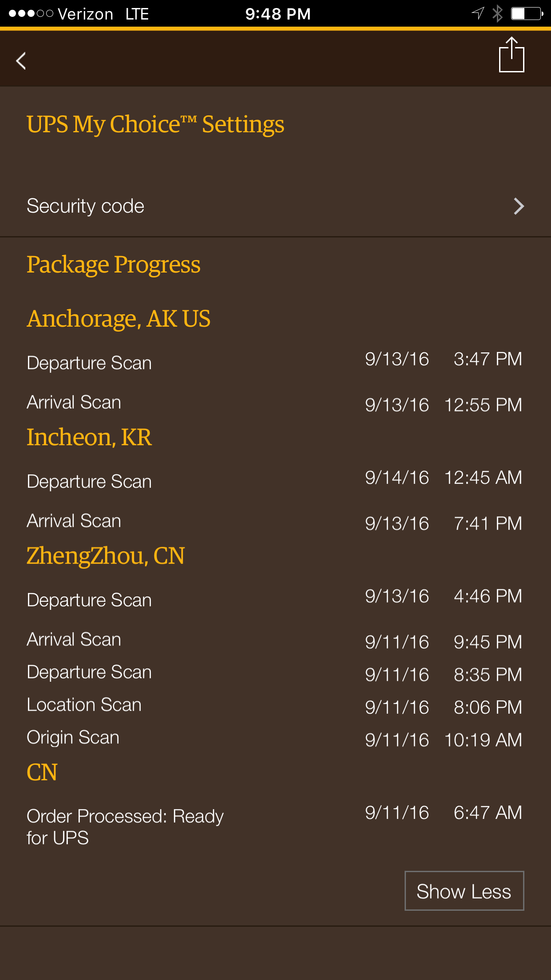Select Order Processed: Ready for UPS
Screen dimensions: 551x980
point(275,826)
